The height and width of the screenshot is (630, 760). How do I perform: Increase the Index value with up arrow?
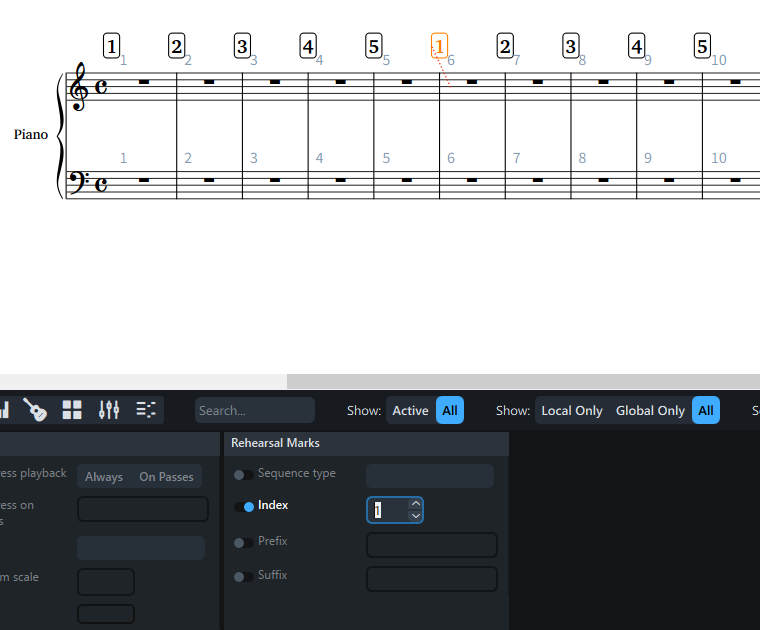click(415, 504)
